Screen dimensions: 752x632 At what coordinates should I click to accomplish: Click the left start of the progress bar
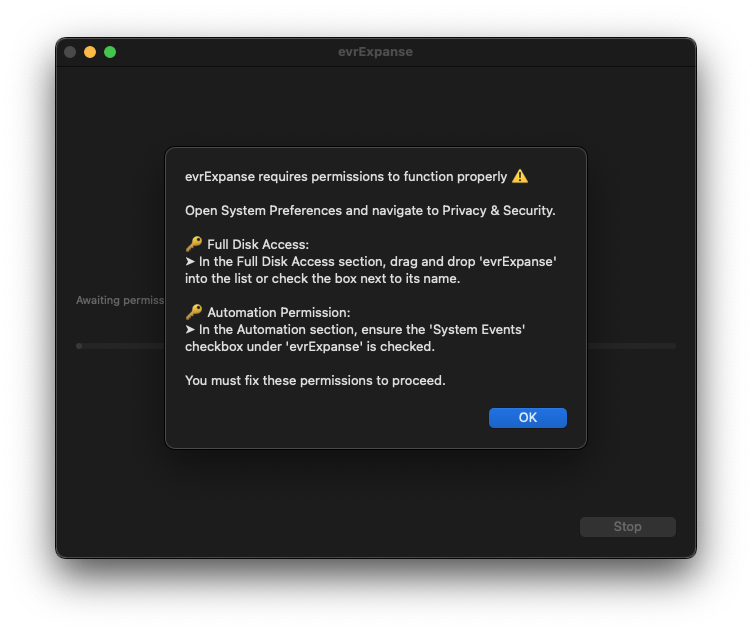80,346
